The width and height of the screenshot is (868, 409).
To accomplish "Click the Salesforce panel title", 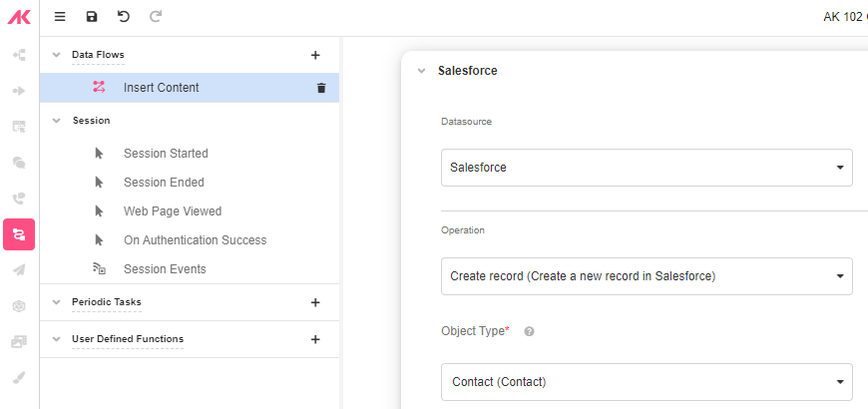I will click(x=468, y=71).
